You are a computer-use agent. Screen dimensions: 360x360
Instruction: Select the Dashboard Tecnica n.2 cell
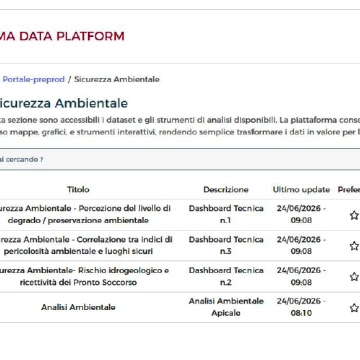[x=226, y=276]
